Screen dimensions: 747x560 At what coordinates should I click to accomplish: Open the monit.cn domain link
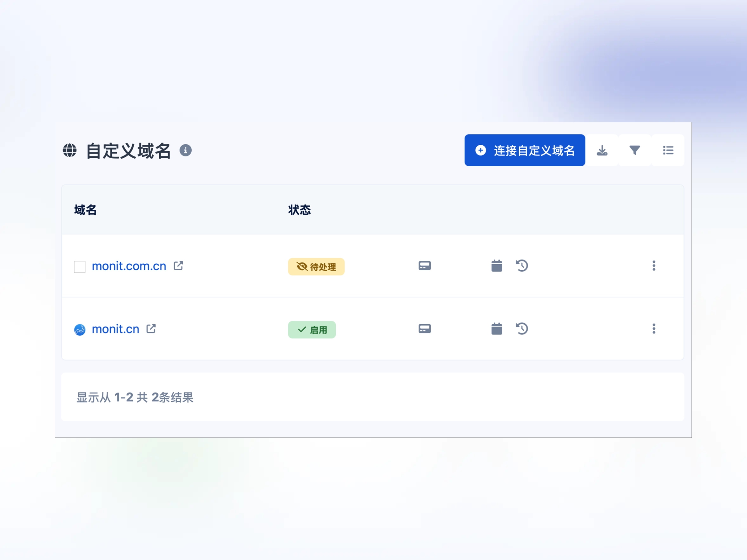(x=116, y=329)
